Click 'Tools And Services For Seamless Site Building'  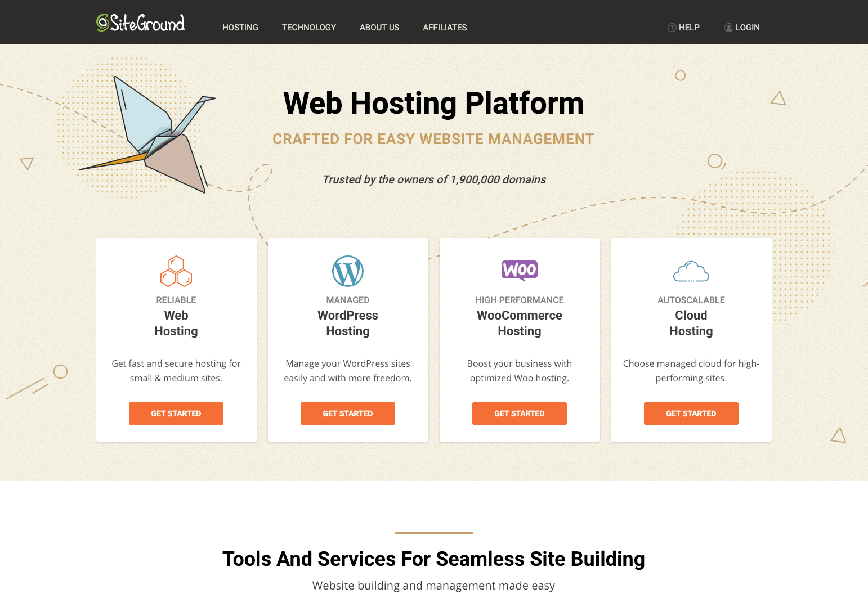433,559
